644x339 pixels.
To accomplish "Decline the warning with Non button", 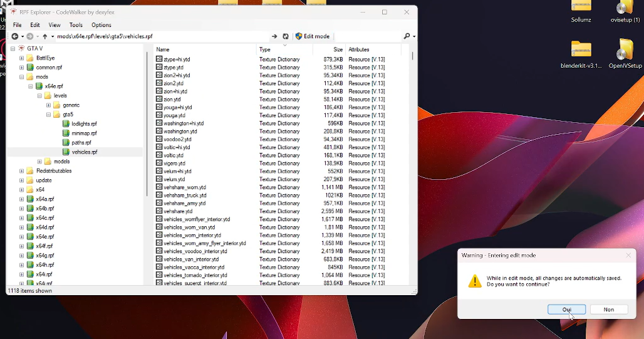I will pos(608,310).
